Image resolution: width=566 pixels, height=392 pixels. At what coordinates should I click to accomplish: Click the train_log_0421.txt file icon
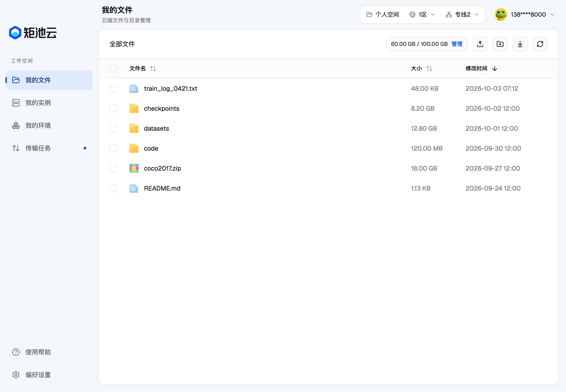coord(134,89)
